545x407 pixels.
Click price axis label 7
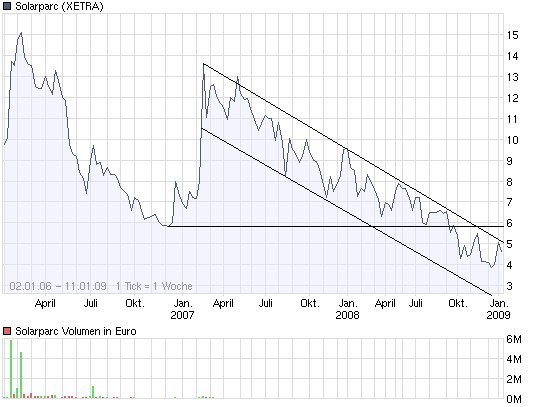pyautogui.click(x=510, y=202)
